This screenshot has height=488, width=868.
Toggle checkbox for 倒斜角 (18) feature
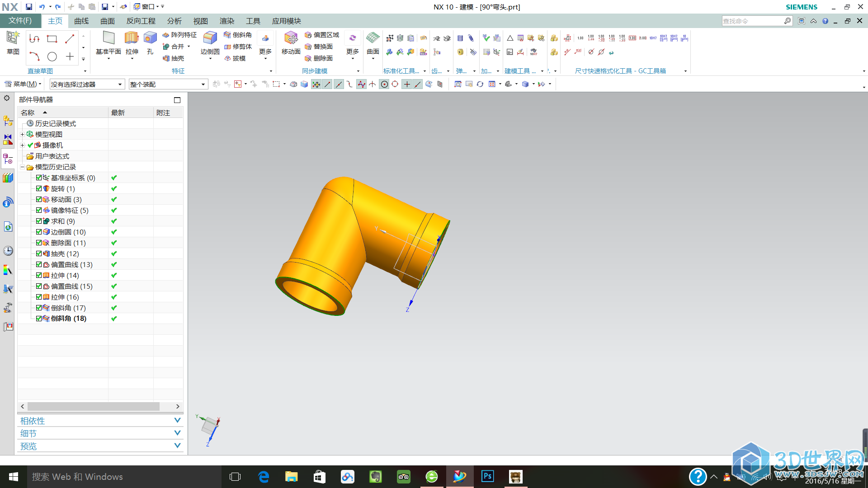tap(39, 319)
